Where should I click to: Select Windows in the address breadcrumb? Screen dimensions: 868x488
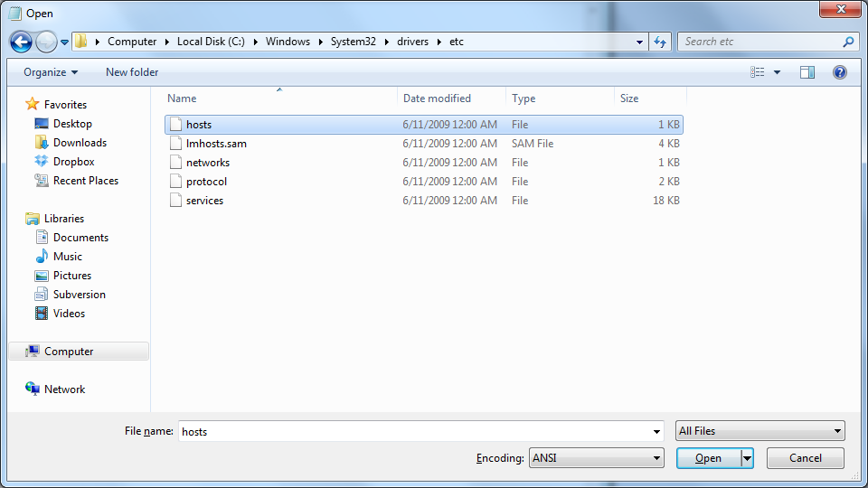point(288,42)
